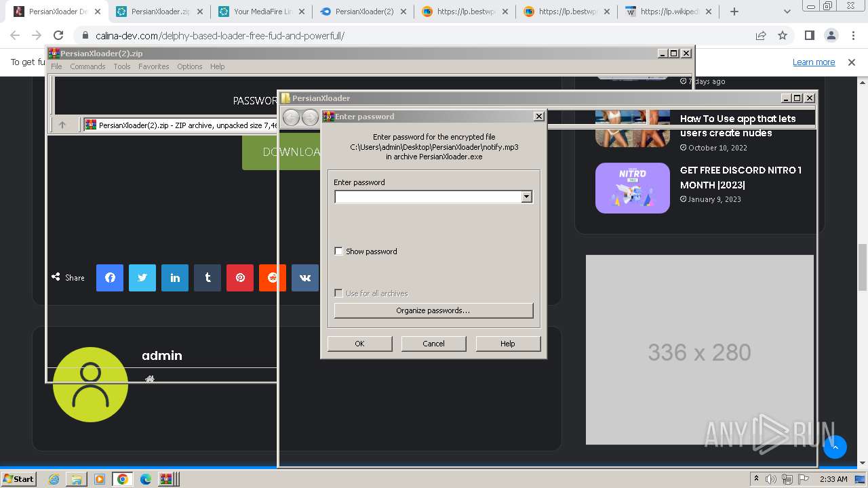Viewport: 868px width, 488px height.
Task: Click the admin home icon
Action: [x=150, y=379]
